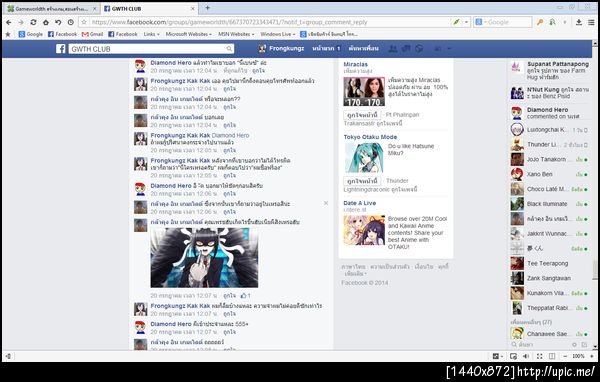The image size is (600, 382).
Task: Click the Facebook logo icon
Action: click(x=60, y=49)
